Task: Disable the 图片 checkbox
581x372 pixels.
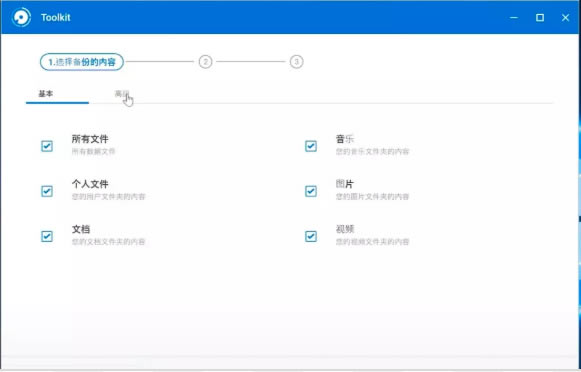Action: 311,191
